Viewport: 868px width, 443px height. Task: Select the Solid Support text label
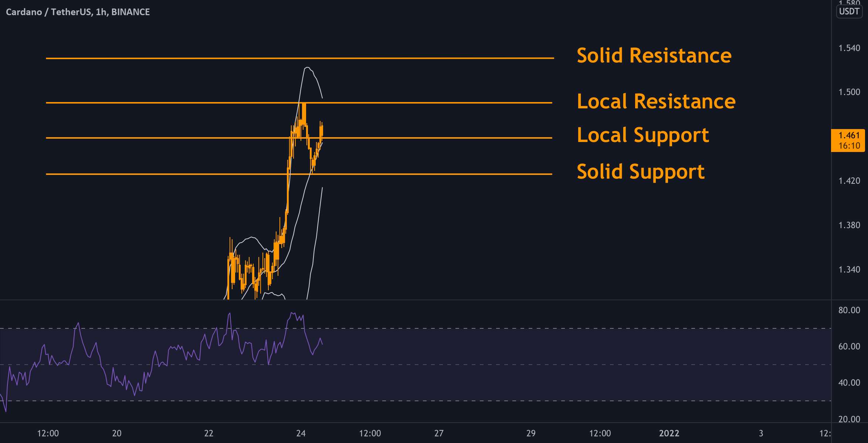point(641,172)
